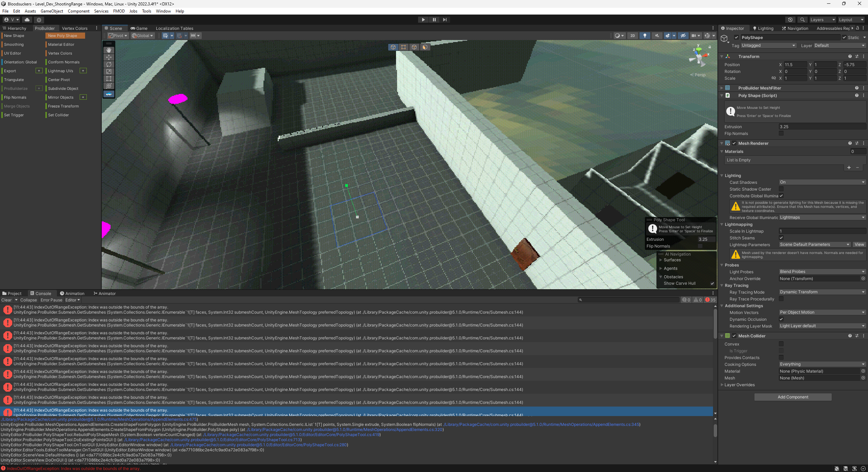Select the Hand view tool
The image size is (868, 472).
pyautogui.click(x=109, y=50)
